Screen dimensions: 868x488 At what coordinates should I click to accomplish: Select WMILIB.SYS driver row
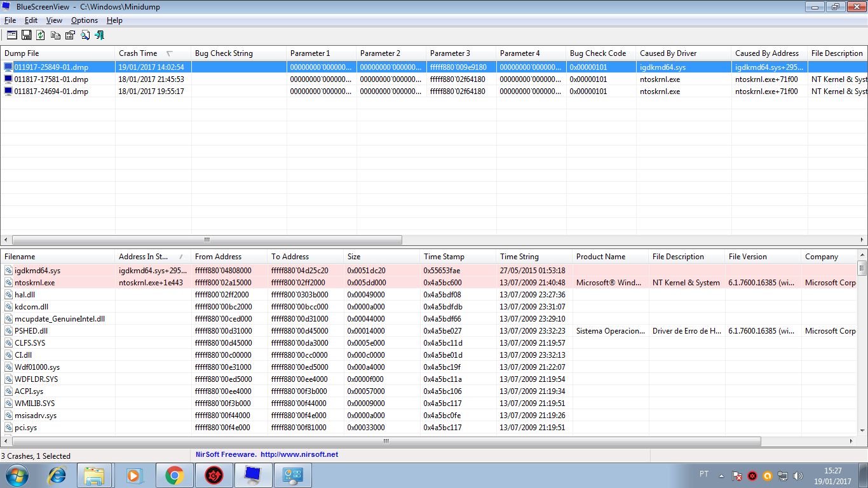(x=428, y=403)
